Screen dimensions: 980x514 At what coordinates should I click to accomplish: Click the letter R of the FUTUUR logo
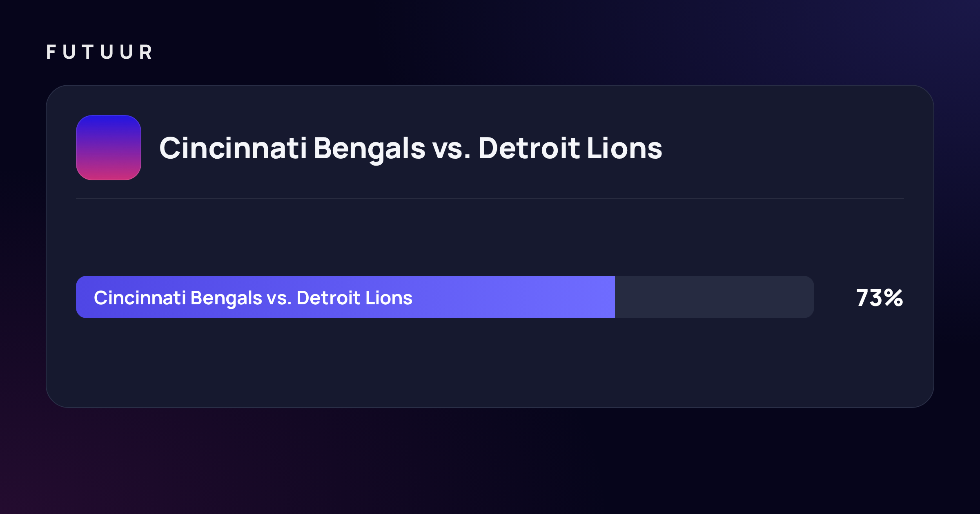[x=146, y=52]
